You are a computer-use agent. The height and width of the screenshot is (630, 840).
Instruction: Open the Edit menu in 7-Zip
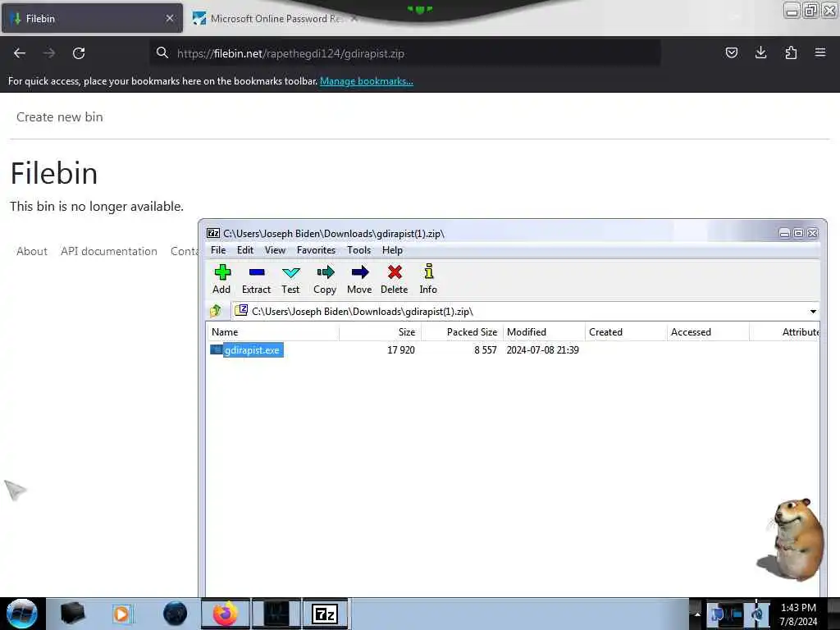[244, 250]
